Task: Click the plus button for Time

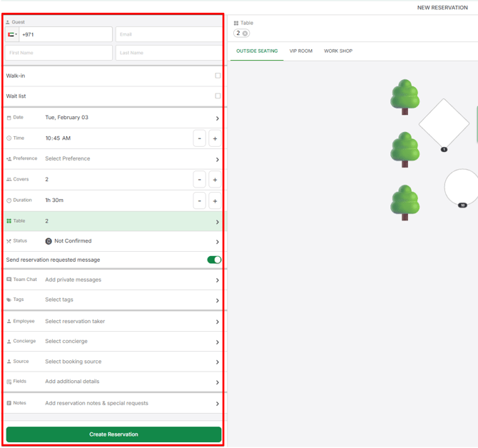Action: 215,138
